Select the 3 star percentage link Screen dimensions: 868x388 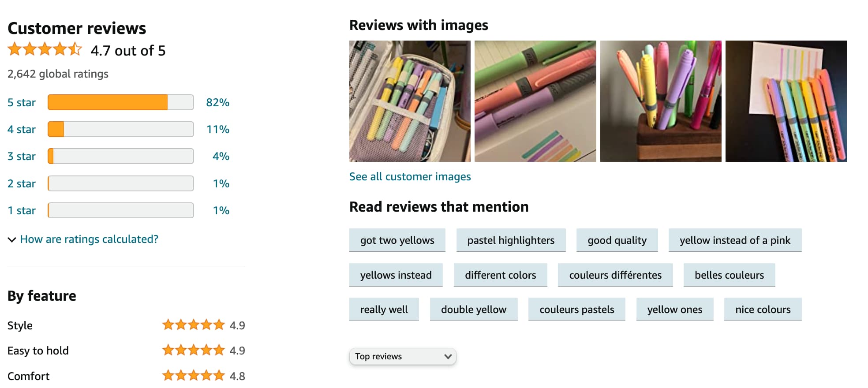(x=221, y=156)
